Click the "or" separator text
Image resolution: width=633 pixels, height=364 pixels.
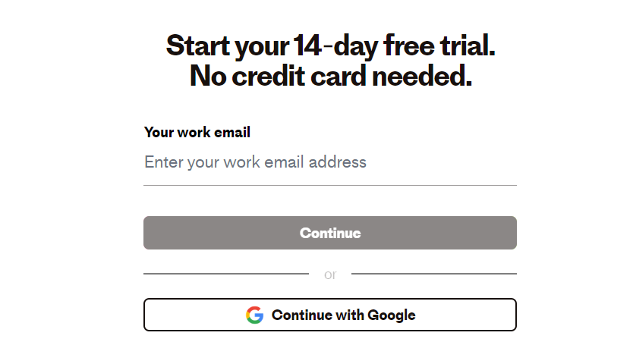330,275
